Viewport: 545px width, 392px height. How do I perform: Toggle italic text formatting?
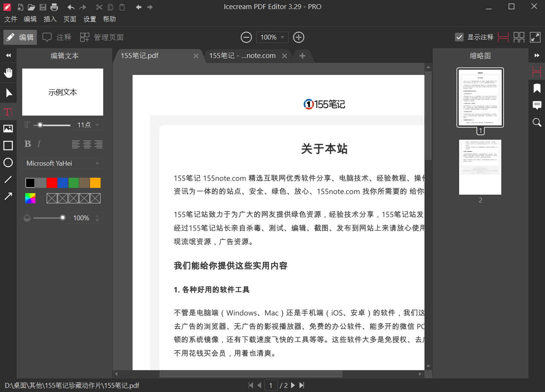[x=39, y=144]
